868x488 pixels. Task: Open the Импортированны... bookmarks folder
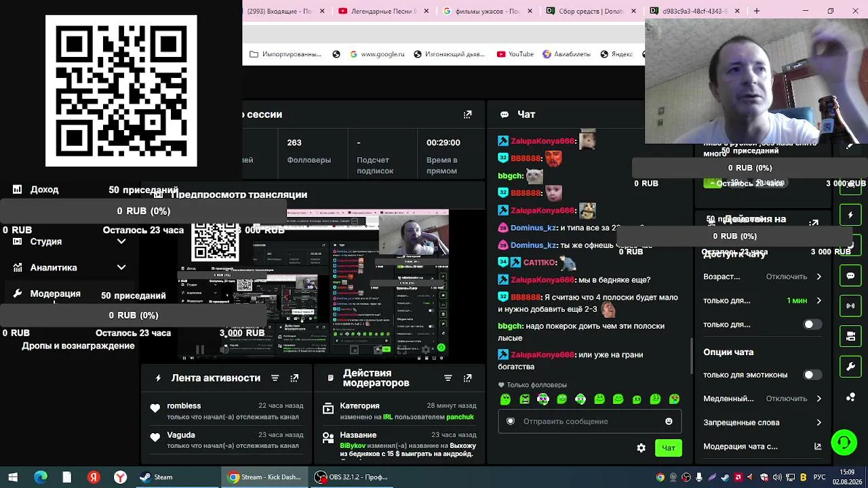click(x=285, y=54)
